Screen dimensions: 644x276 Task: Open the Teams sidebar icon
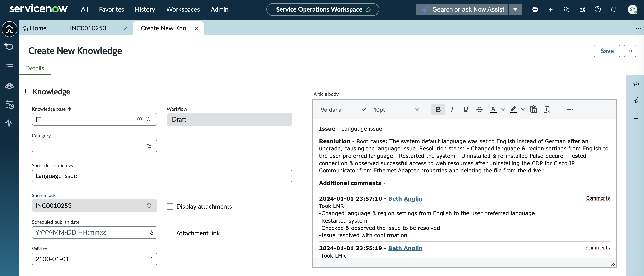coord(9,86)
